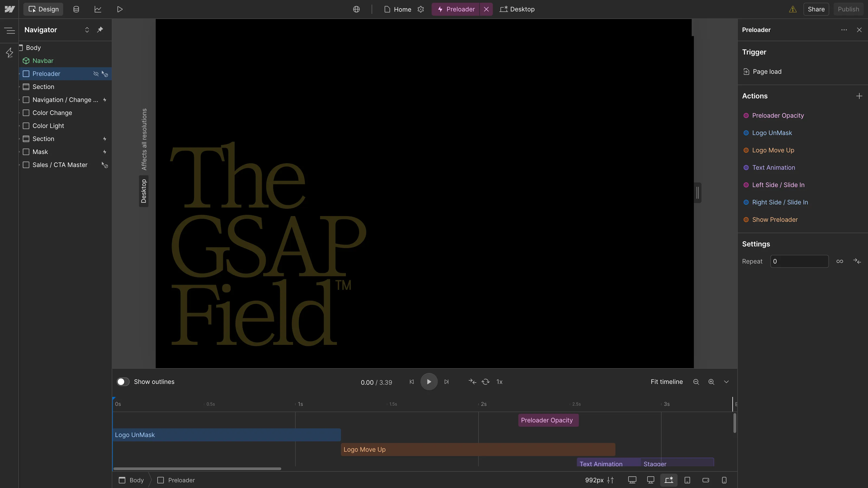
Task: Toggle the Show outlines switch
Action: click(123, 381)
